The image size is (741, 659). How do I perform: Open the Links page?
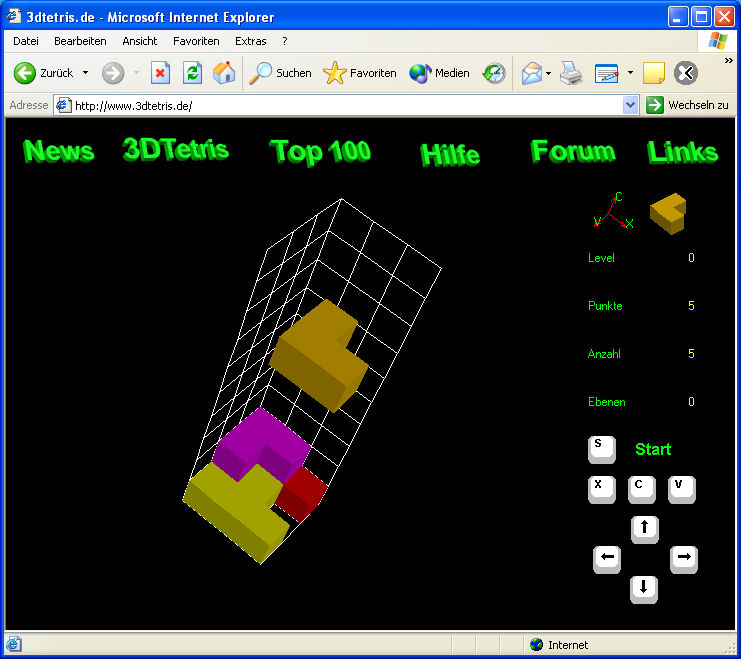click(x=682, y=152)
